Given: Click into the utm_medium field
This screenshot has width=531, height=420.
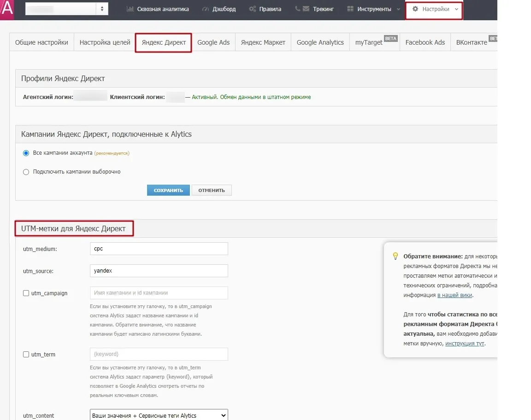Looking at the screenshot, I should point(159,249).
